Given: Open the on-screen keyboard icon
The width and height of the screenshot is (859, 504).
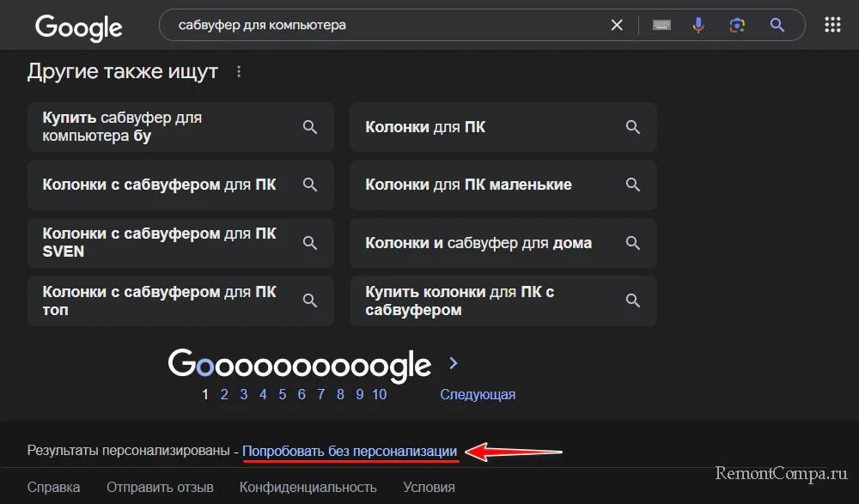Looking at the screenshot, I should tap(661, 25).
